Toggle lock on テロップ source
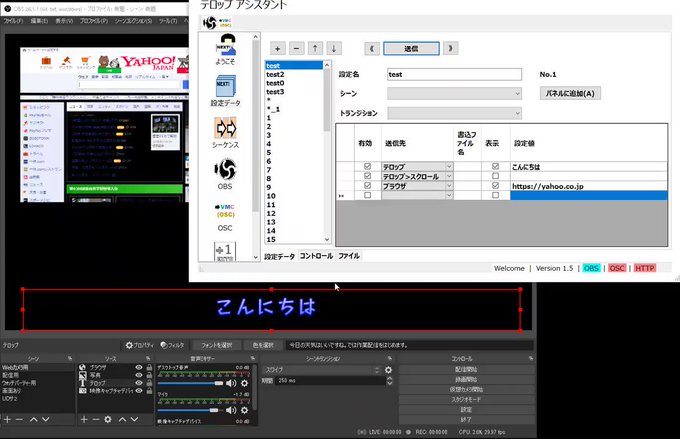 point(149,383)
